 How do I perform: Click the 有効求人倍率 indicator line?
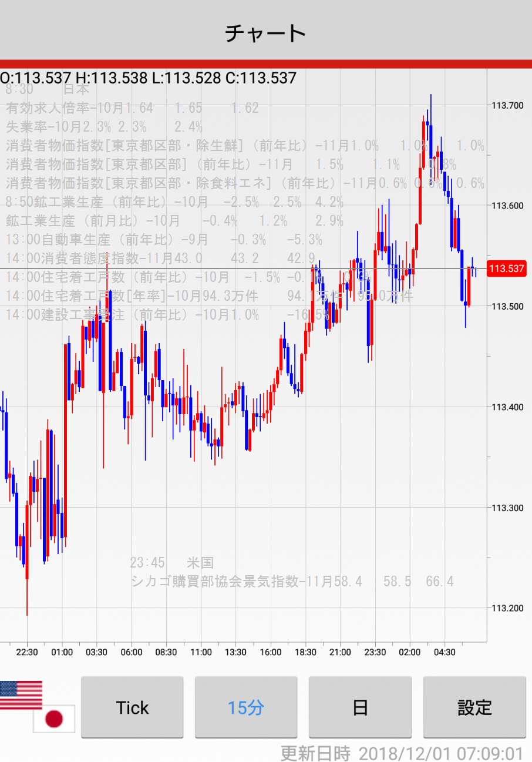click(132, 108)
